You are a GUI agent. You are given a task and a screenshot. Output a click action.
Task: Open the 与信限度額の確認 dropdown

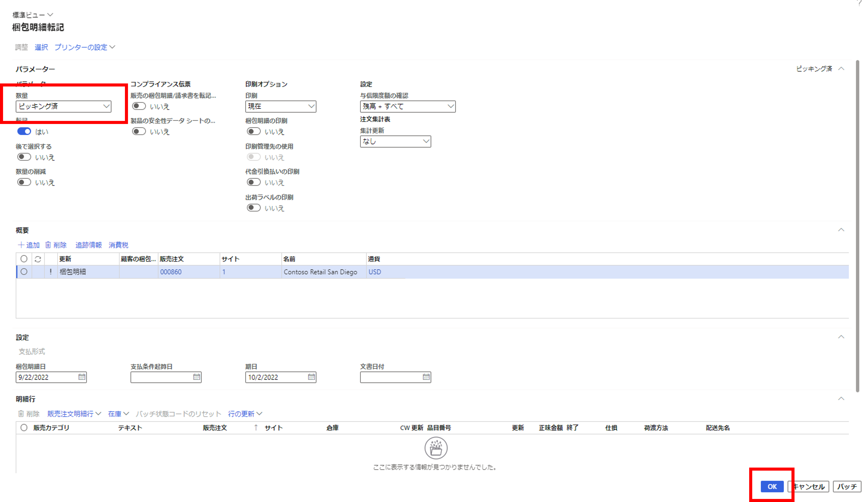408,106
